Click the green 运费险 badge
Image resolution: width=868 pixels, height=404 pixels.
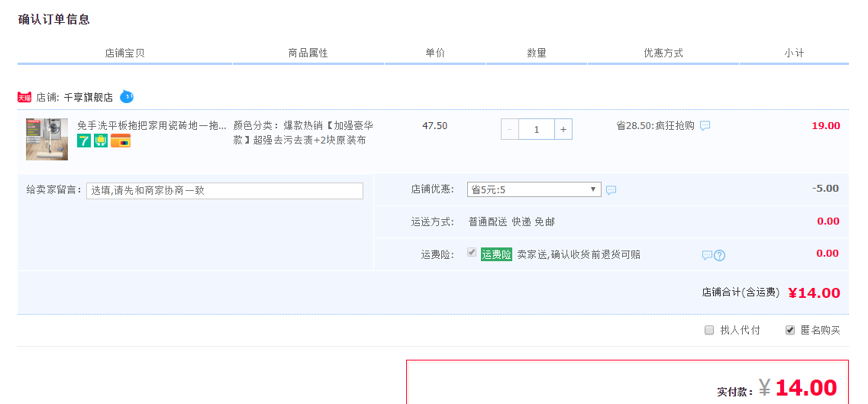coord(496,254)
